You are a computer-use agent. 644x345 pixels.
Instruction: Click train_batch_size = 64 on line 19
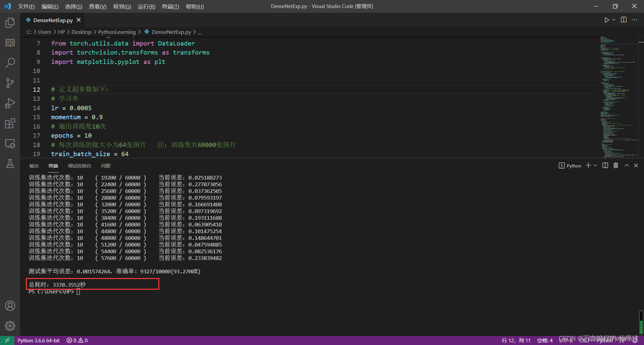click(90, 154)
